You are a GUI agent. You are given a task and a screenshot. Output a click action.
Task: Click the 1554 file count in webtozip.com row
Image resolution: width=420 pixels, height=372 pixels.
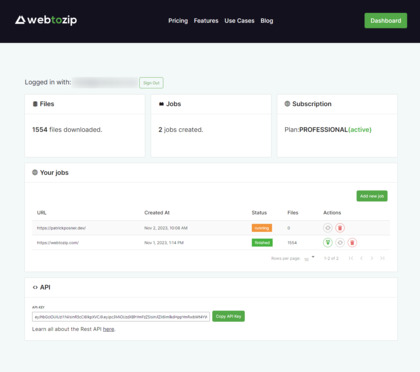coord(292,243)
